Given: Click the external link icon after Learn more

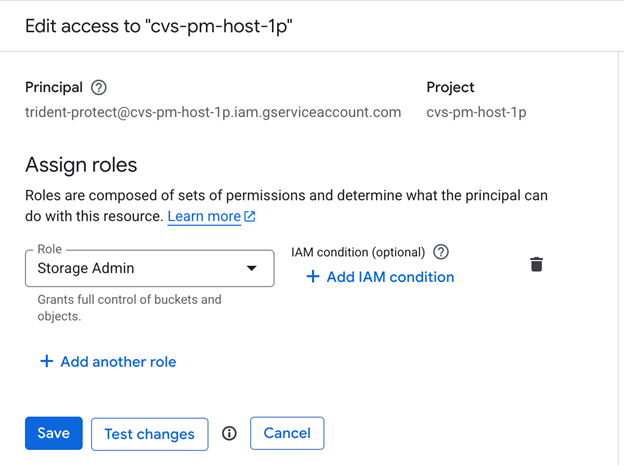Looking at the screenshot, I should tap(250, 217).
